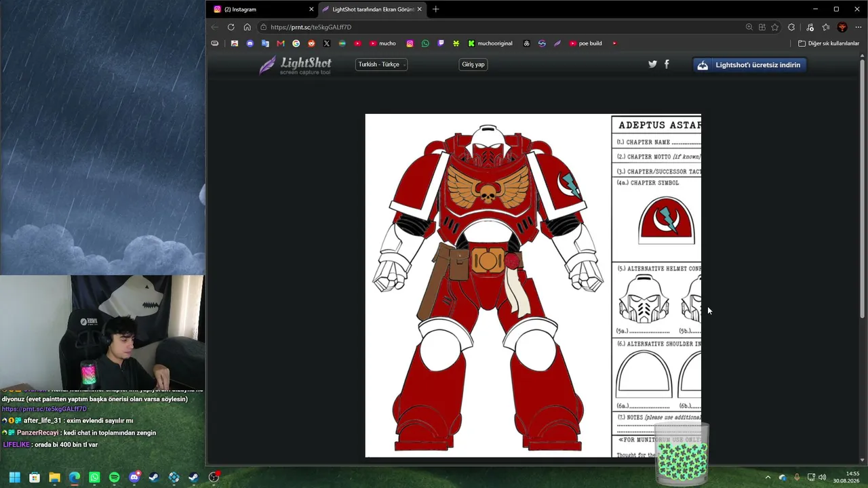Image resolution: width=868 pixels, height=488 pixels.
Task: Go back to the previous page
Action: [215, 27]
